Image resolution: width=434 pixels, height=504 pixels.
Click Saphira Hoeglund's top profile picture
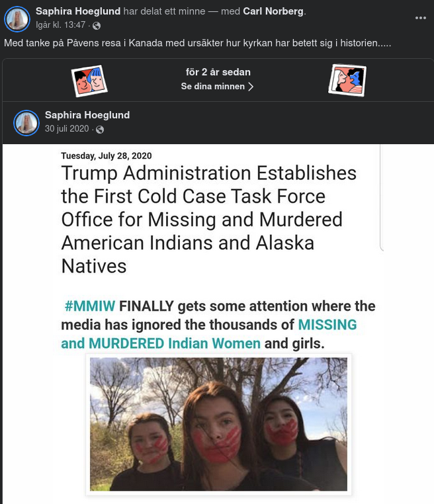[17, 19]
